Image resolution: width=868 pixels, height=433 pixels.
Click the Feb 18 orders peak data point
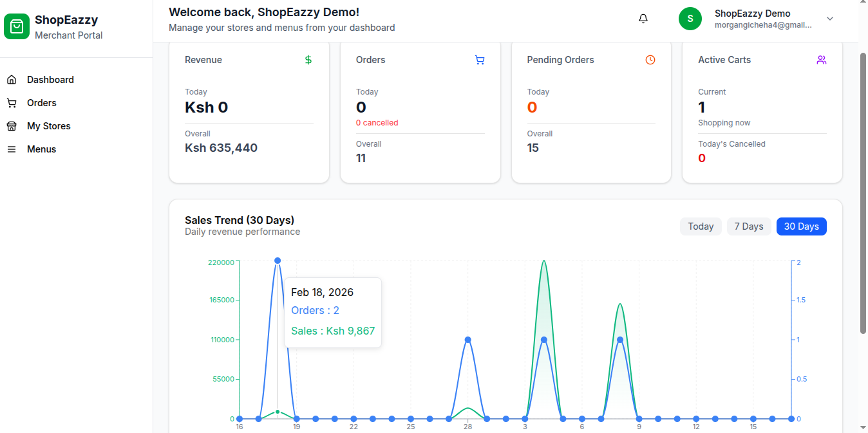[x=278, y=261]
